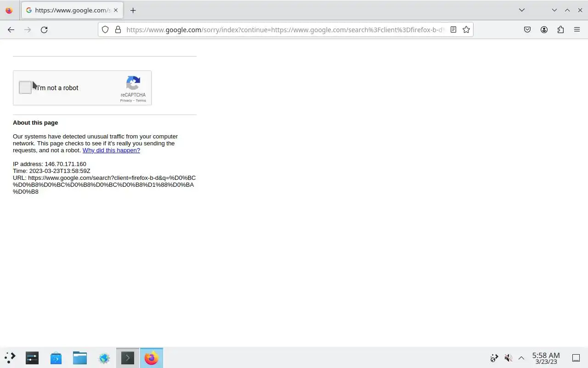Image resolution: width=588 pixels, height=368 pixels.
Task: Open "Why did this happen?" link
Action: tap(111, 150)
